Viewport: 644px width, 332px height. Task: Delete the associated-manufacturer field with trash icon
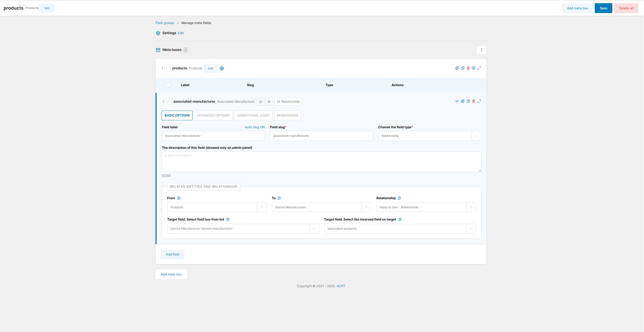pyautogui.click(x=474, y=101)
